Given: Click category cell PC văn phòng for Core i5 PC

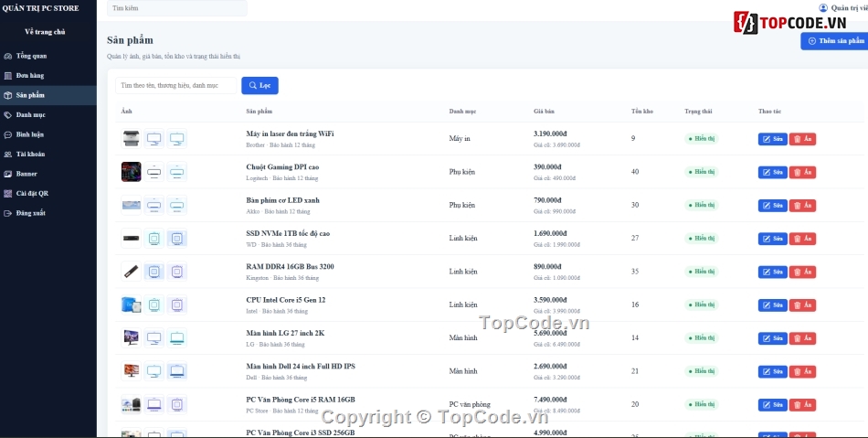Looking at the screenshot, I should tap(470, 404).
